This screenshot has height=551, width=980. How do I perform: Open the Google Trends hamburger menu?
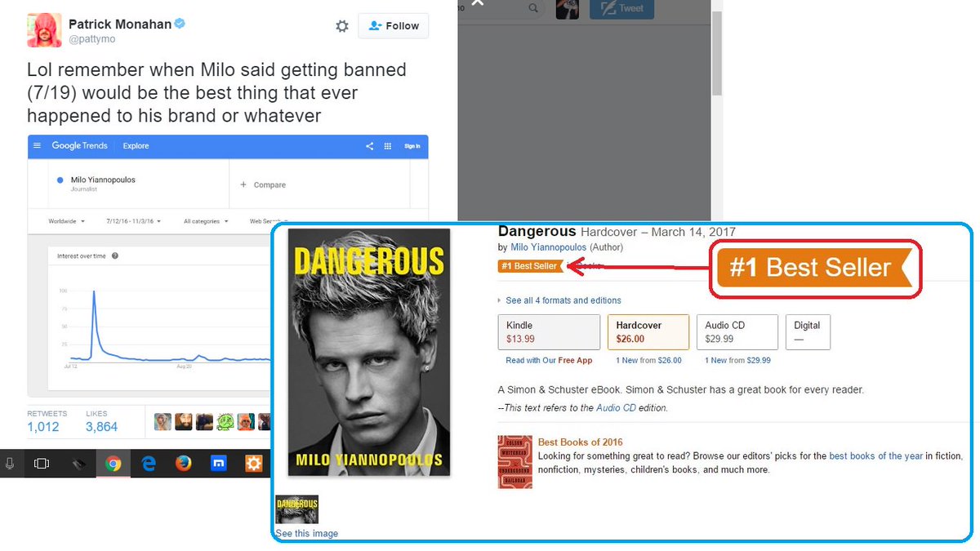(37, 146)
